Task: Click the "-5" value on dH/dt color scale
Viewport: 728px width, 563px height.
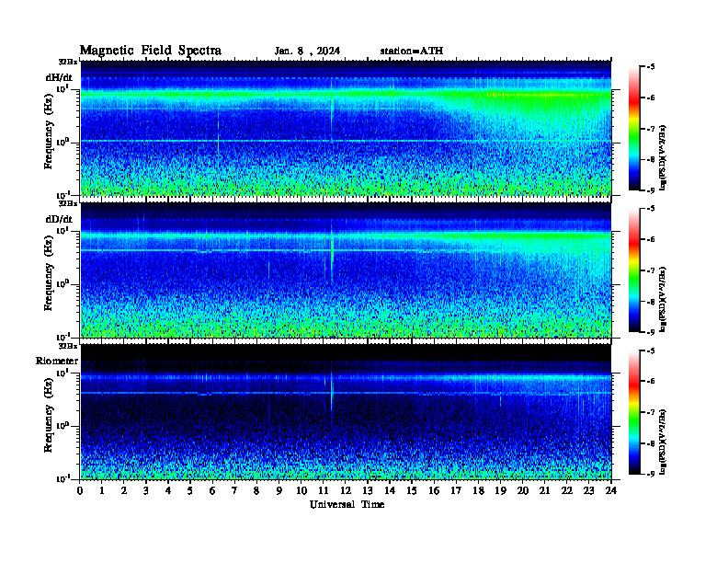Action: pos(651,67)
